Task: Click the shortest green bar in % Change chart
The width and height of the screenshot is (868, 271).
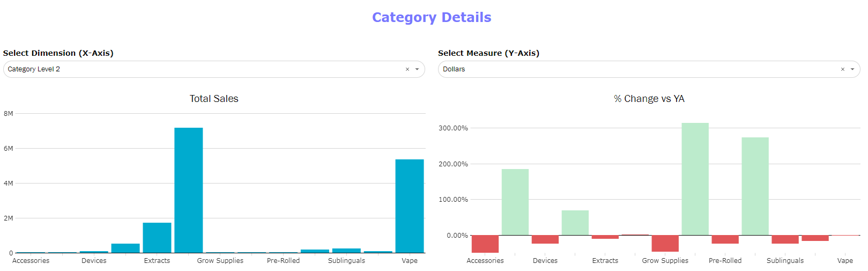Action: [575, 223]
